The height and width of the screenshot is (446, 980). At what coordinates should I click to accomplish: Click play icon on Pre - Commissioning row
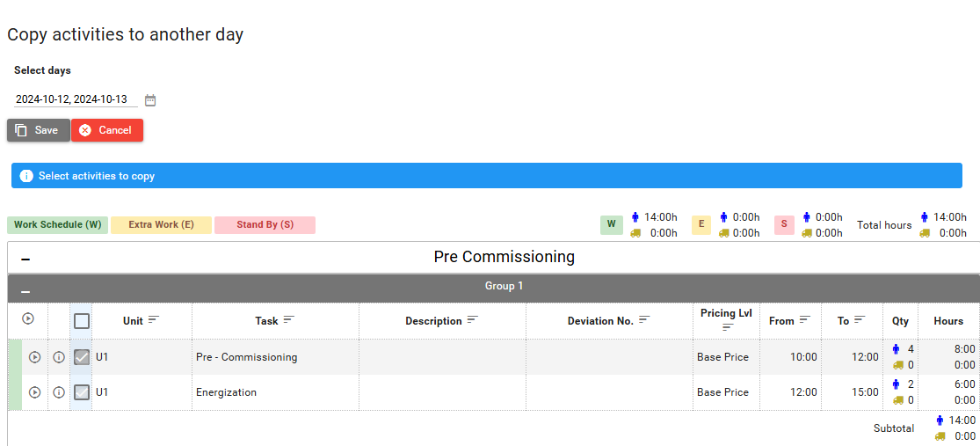(x=35, y=357)
